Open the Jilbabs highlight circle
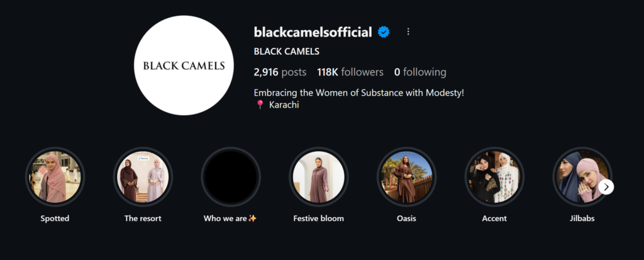The height and width of the screenshot is (260, 644). click(x=580, y=177)
